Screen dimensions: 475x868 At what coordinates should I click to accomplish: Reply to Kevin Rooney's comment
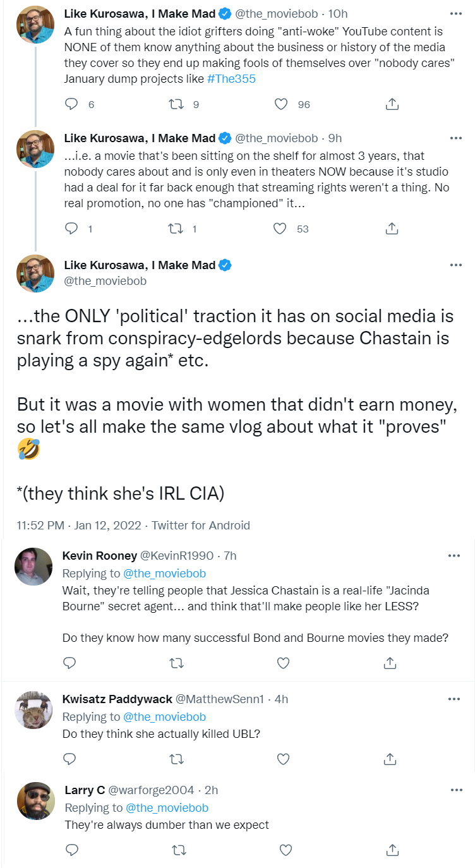(70, 663)
